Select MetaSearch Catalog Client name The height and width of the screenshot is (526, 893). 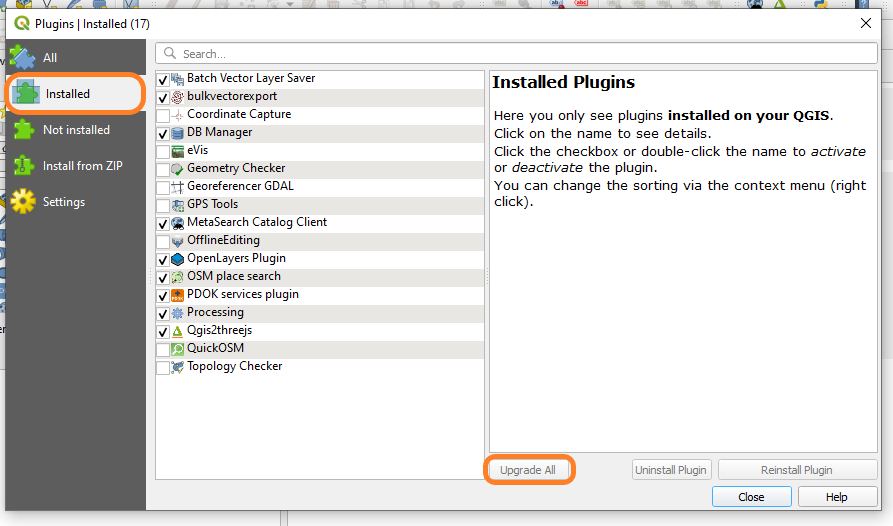pyautogui.click(x=257, y=222)
